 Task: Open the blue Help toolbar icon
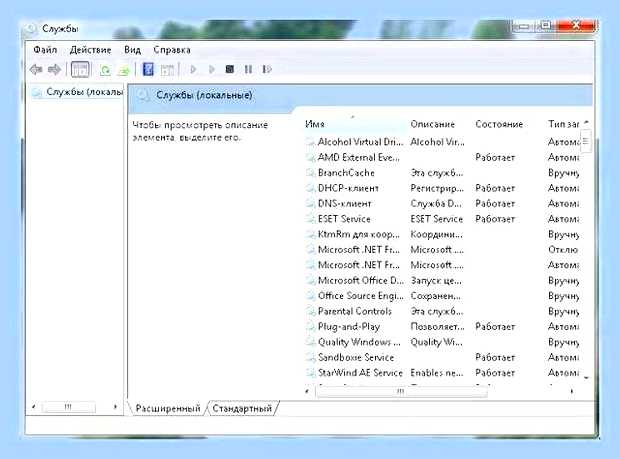coord(148,70)
